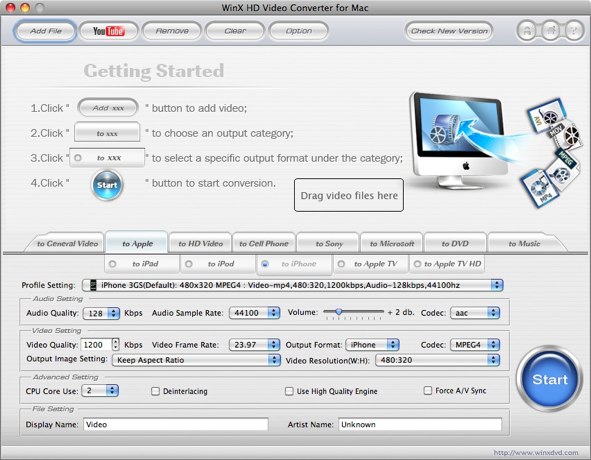The width and height of the screenshot is (591, 460).
Task: Open the YouTube video downloader
Action: [x=109, y=31]
